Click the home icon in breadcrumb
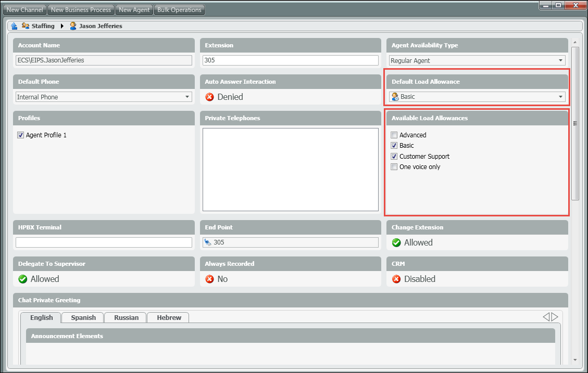Image resolution: width=588 pixels, height=373 pixels. coord(15,26)
